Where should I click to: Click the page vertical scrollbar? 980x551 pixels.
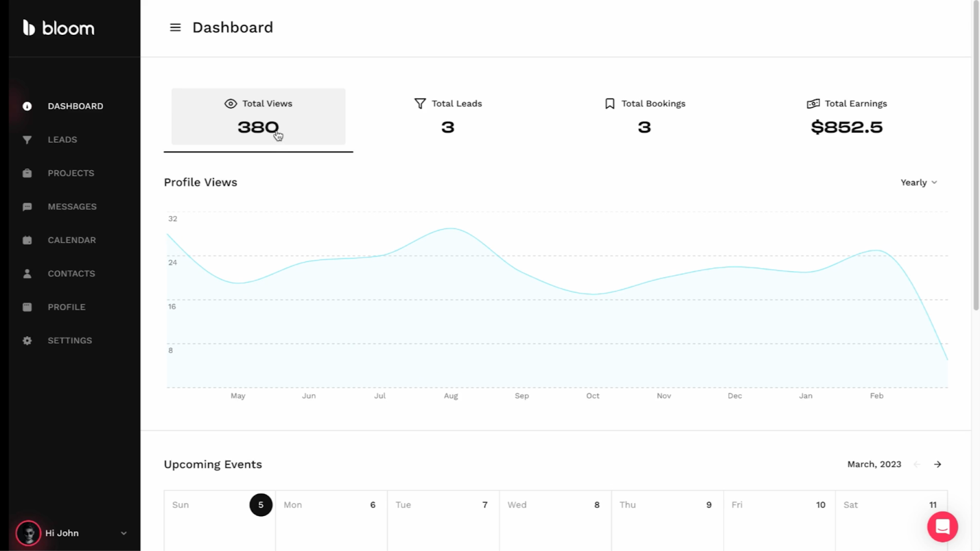click(x=976, y=153)
